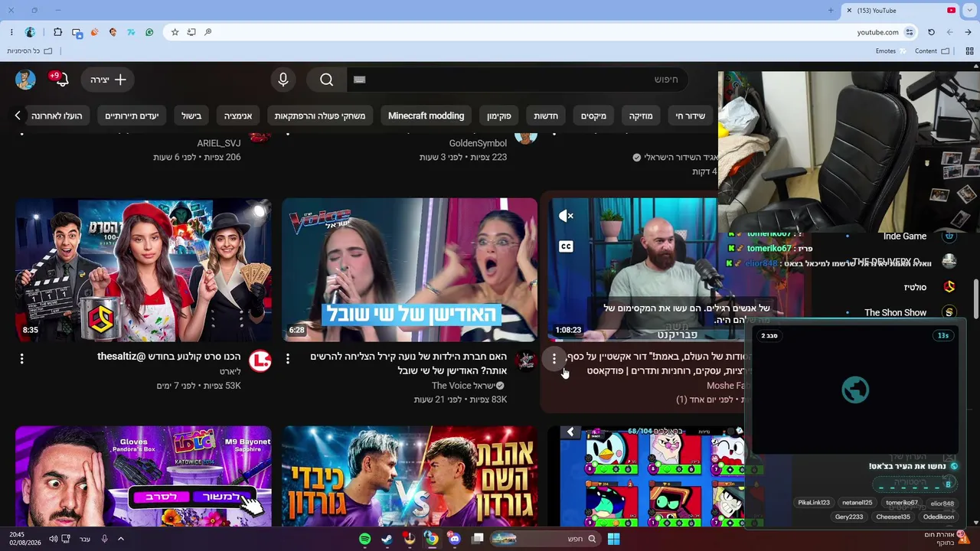
Task: Go back with the browser back arrow
Action: click(x=968, y=32)
